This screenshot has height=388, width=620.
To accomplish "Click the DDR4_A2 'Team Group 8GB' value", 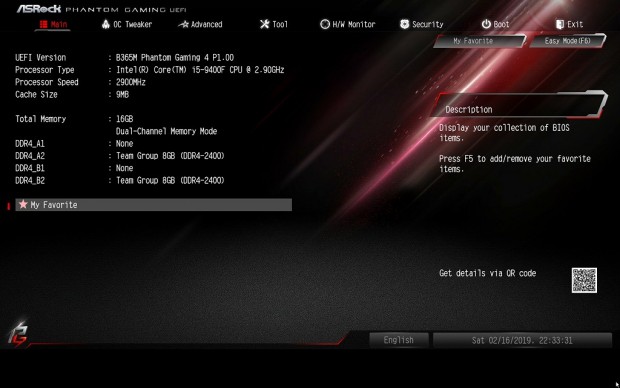I will (170, 156).
